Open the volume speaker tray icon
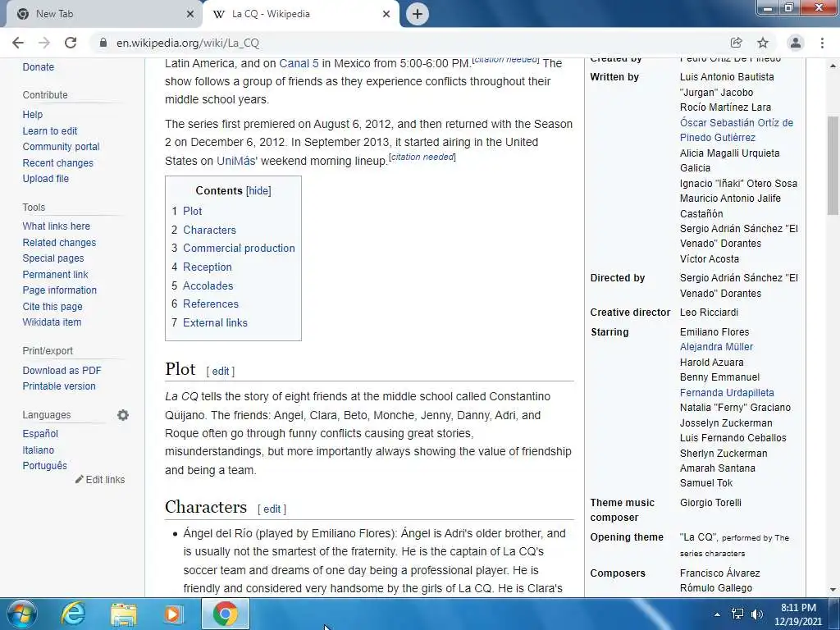This screenshot has width=840, height=630. [757, 614]
